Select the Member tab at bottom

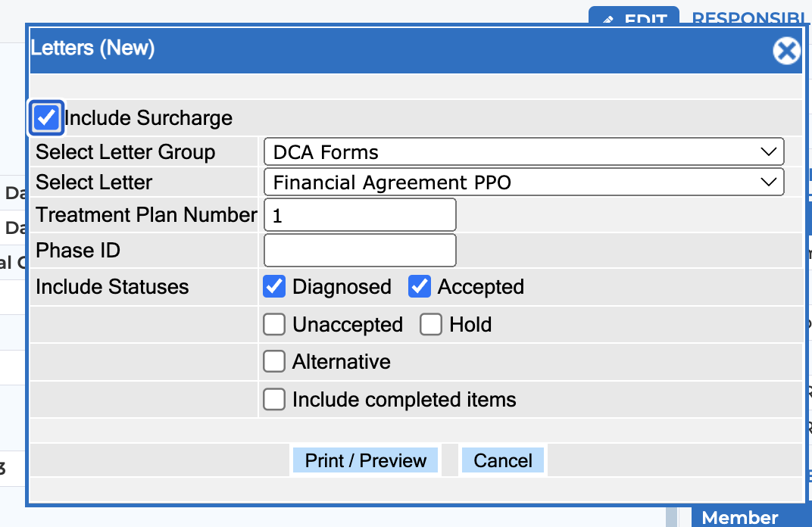point(739,518)
